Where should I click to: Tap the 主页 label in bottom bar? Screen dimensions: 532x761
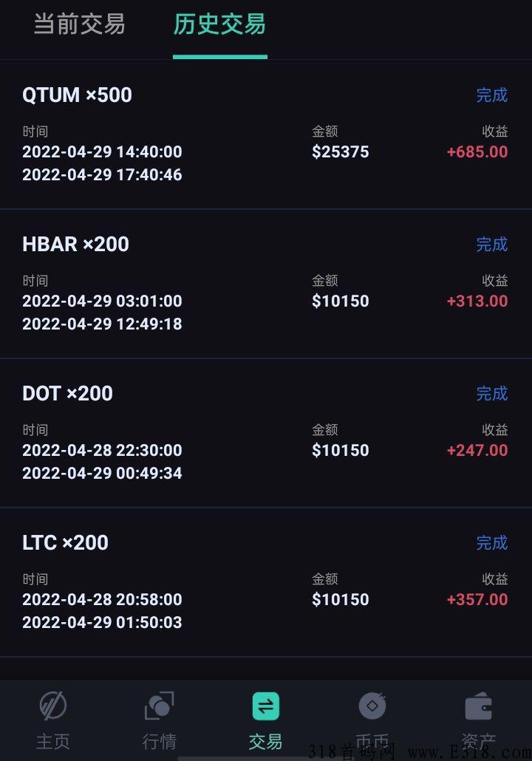point(53,742)
